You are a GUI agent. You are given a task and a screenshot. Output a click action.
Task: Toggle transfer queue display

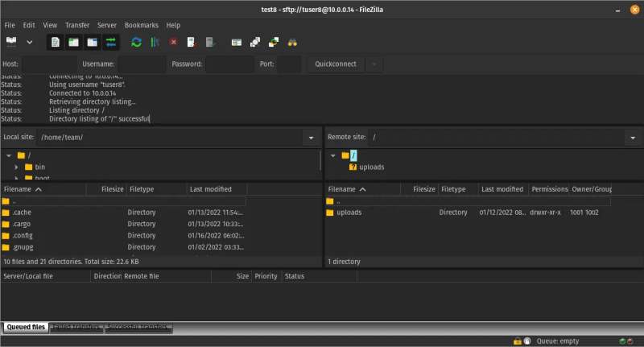111,42
